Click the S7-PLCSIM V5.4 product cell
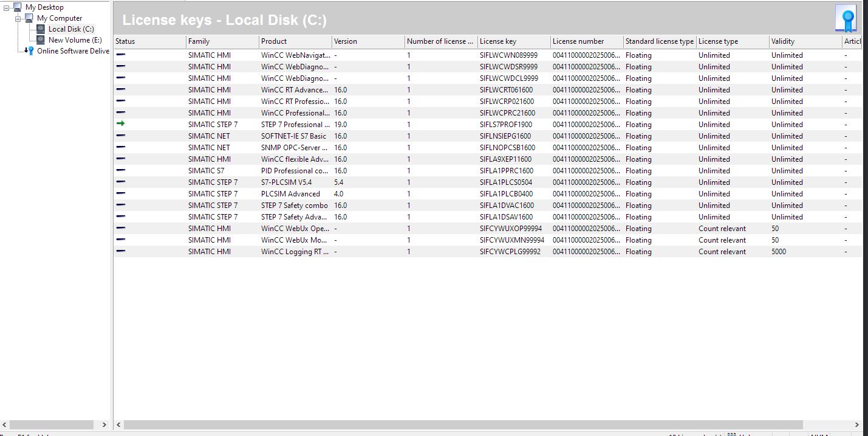 click(286, 182)
